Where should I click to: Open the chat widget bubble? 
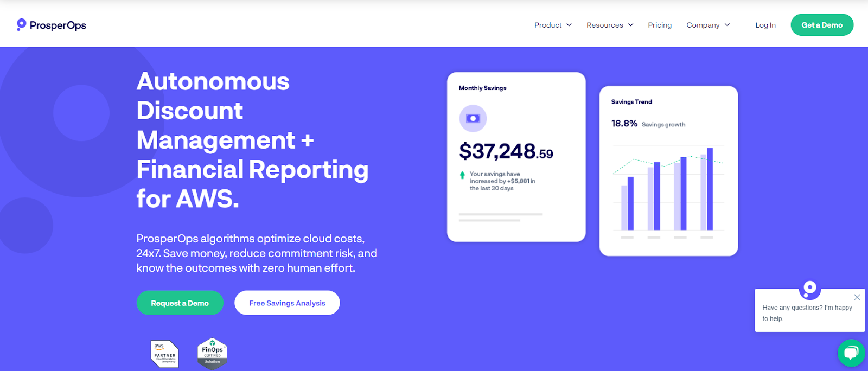coord(851,353)
